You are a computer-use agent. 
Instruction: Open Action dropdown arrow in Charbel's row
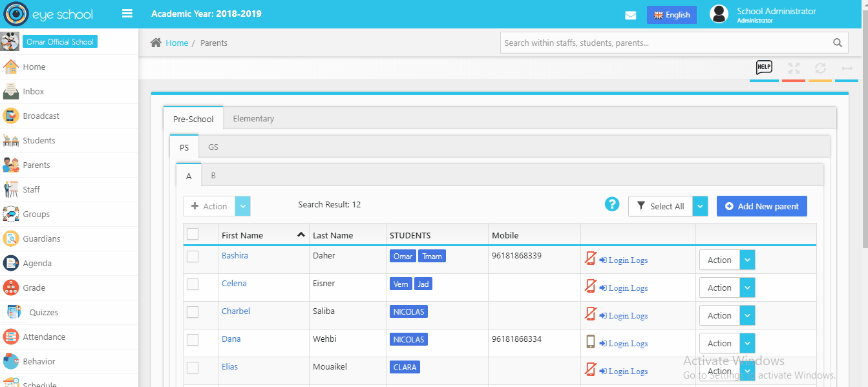click(747, 315)
